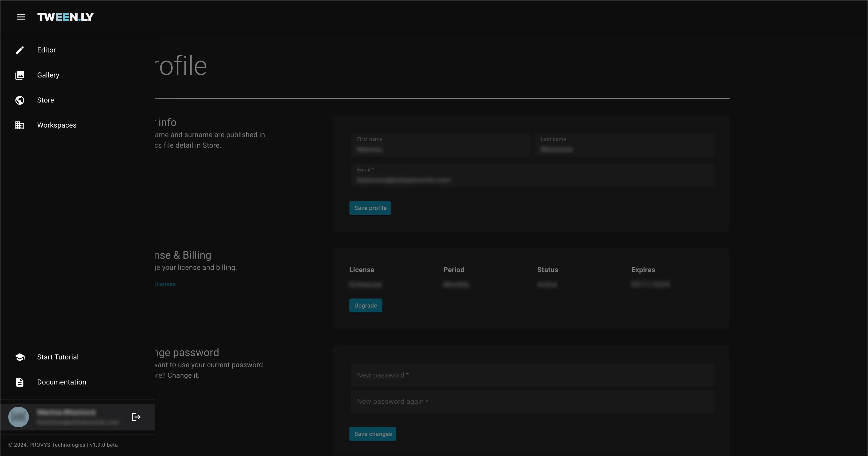Viewport: 868px width, 456px height.
Task: Click the TWEEN.LY logo
Action: (x=65, y=17)
